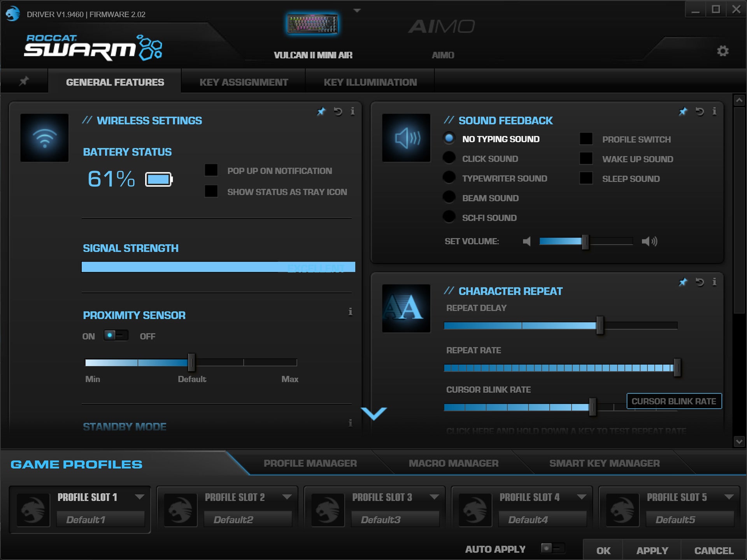747x560 pixels.
Task: Click the Set Volume slider handle
Action: pos(585,242)
